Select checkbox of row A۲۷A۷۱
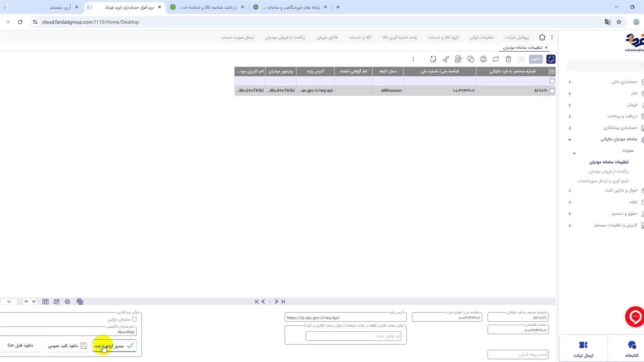 (552, 90)
